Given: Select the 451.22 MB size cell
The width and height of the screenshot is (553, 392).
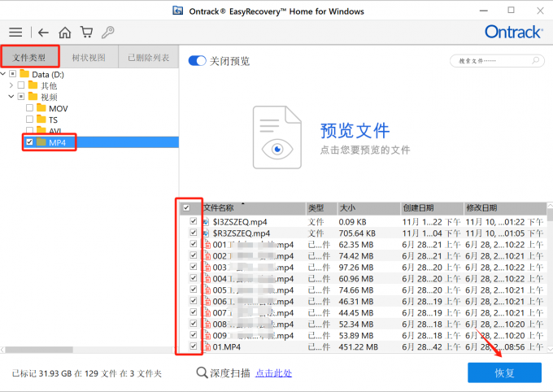Looking at the screenshot, I should tap(359, 347).
